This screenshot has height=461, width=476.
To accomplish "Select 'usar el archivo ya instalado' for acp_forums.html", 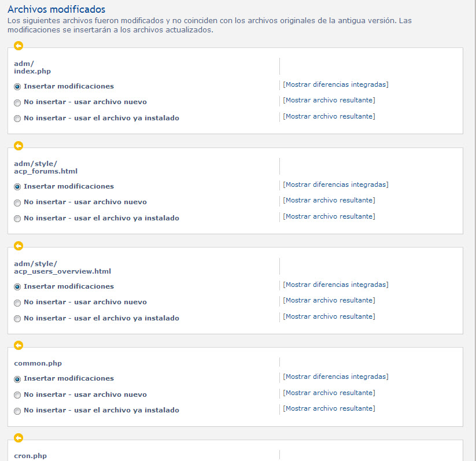I will (x=17, y=219).
